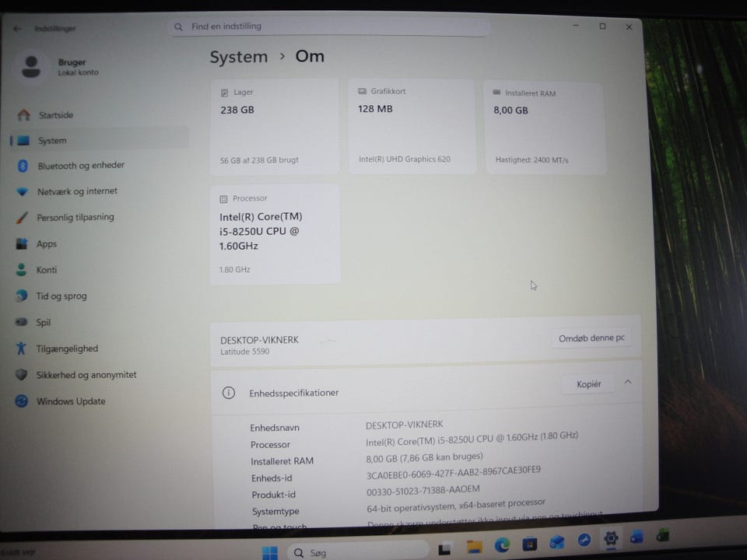The width and height of the screenshot is (747, 560).
Task: Maximize the Indstillinger window
Action: pyautogui.click(x=602, y=26)
